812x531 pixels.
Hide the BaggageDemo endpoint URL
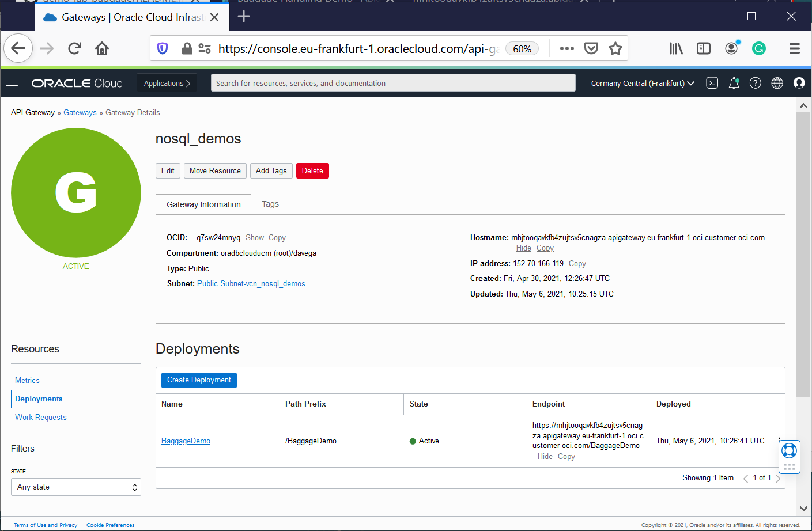545,456
